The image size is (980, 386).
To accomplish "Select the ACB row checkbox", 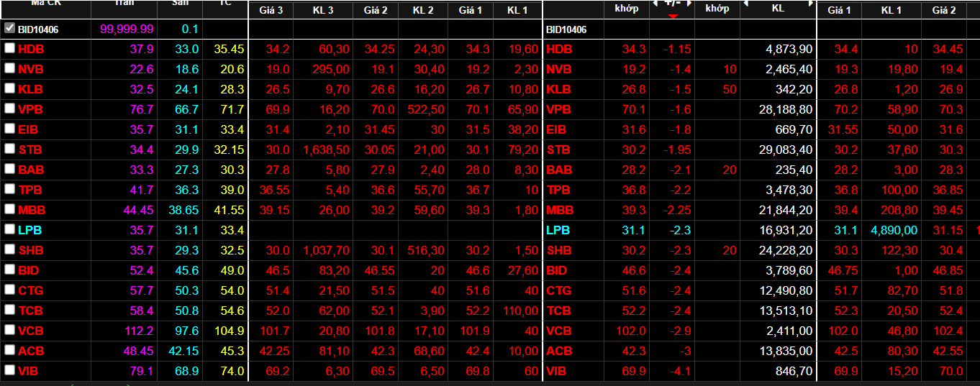I will [9, 350].
